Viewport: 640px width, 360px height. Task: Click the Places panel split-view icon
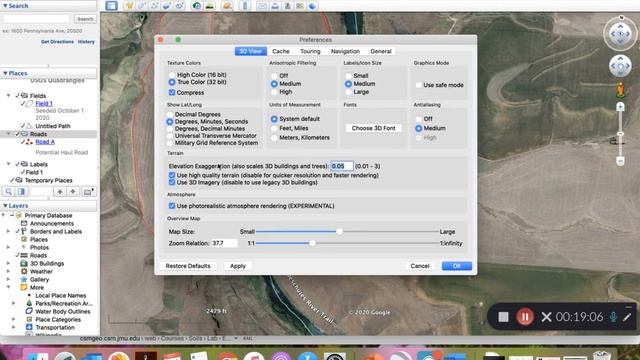point(21,191)
